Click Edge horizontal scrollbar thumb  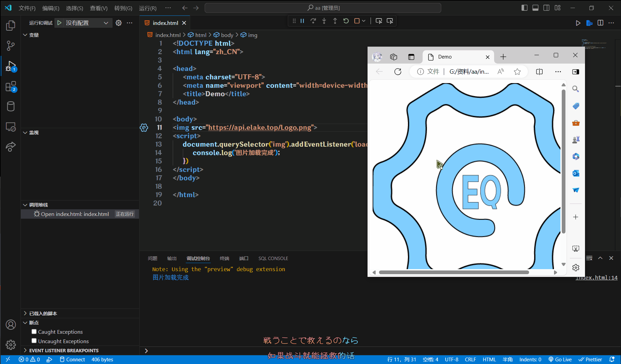[x=454, y=272]
